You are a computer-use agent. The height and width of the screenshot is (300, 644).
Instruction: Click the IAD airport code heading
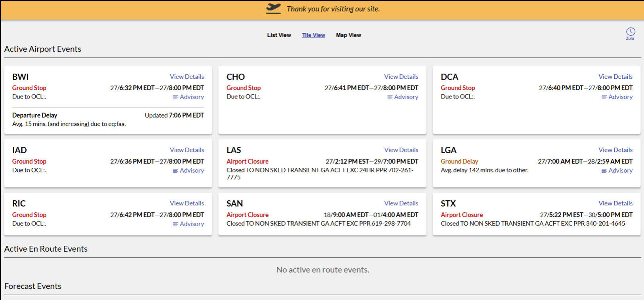click(x=19, y=150)
